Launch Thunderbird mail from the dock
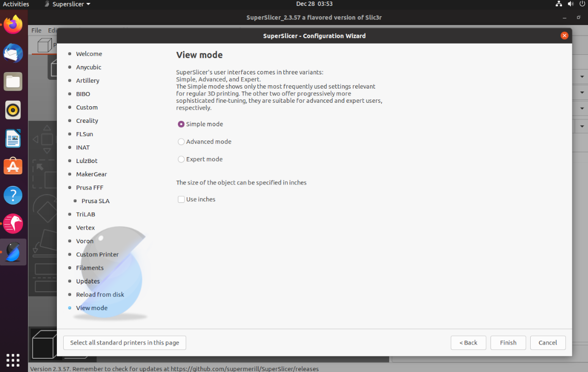Viewport: 588px width, 372px height. pos(13,53)
